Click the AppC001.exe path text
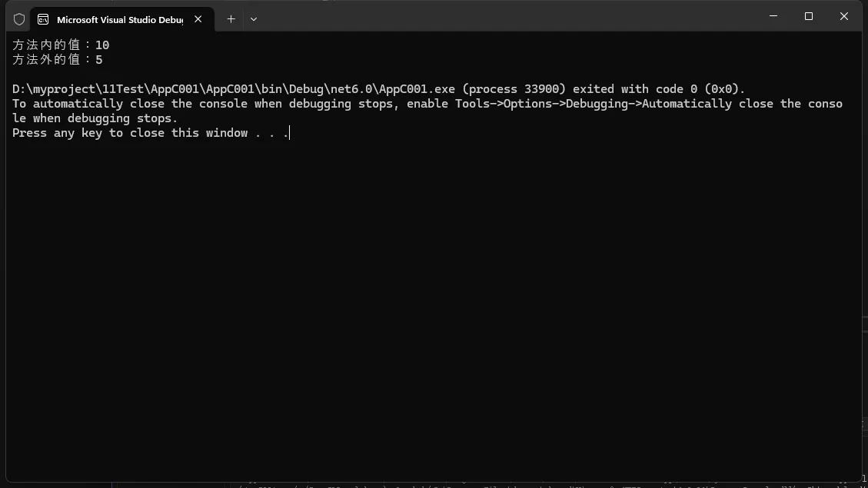 click(x=234, y=89)
